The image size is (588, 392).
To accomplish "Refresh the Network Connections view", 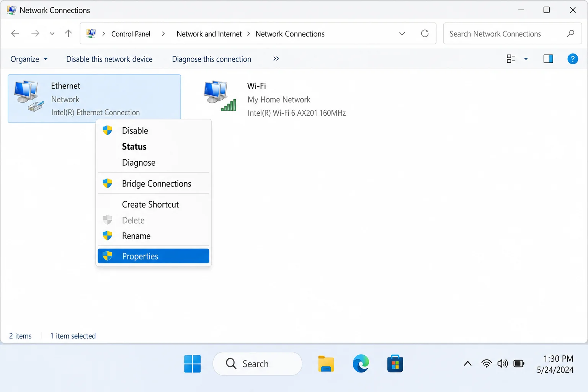I will (425, 33).
